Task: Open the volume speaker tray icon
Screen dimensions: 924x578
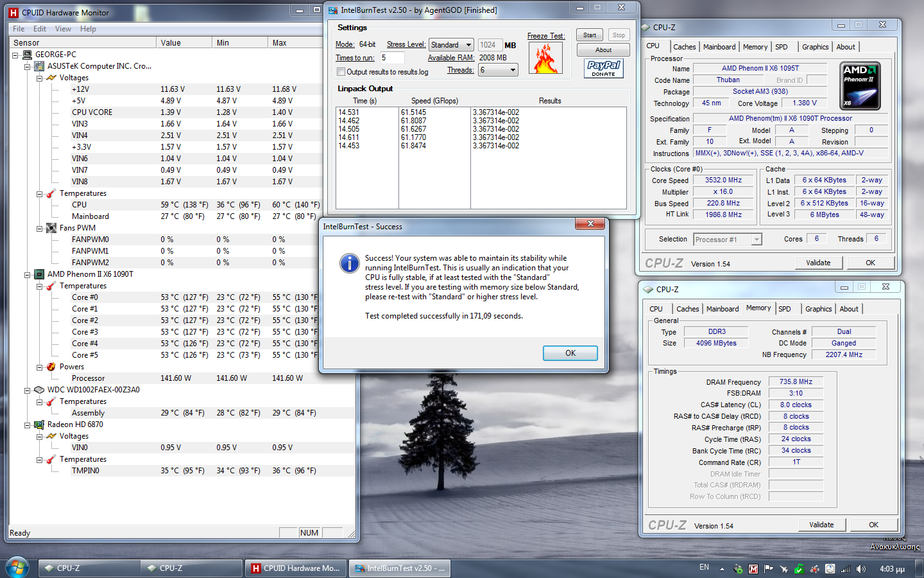Action: (x=861, y=568)
